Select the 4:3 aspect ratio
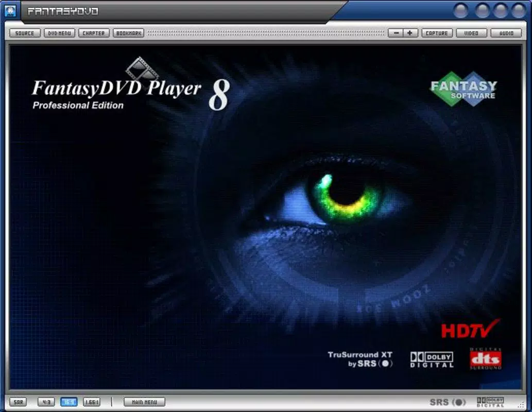The width and height of the screenshot is (532, 412). point(46,402)
